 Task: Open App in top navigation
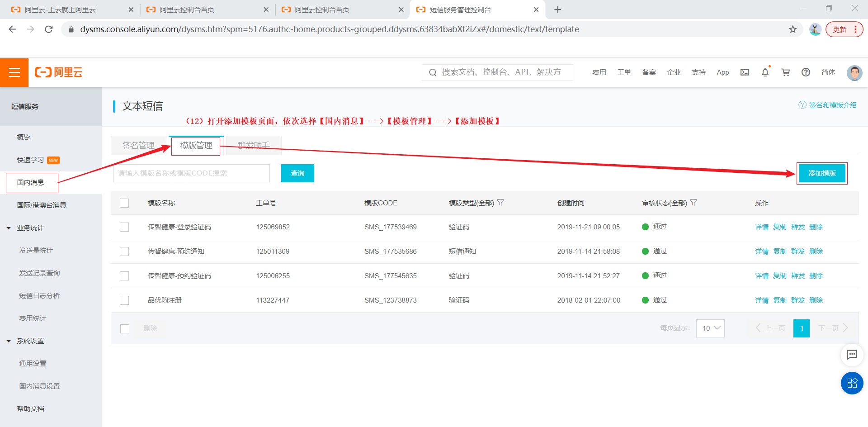pos(723,72)
